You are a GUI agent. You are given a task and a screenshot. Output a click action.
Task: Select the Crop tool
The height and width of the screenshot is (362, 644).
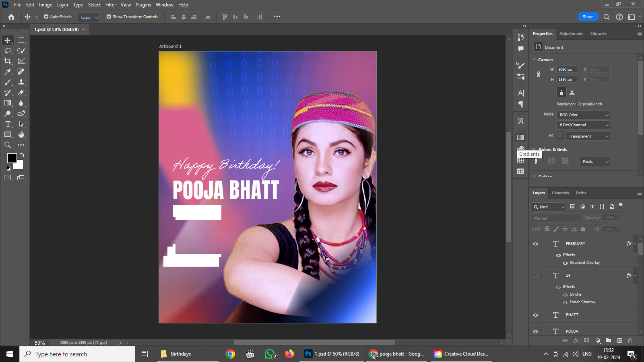[8, 61]
